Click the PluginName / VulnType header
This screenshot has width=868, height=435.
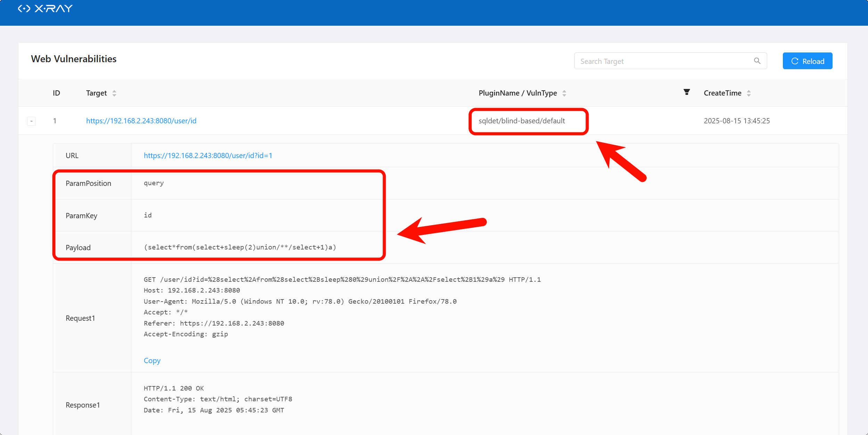tap(517, 93)
